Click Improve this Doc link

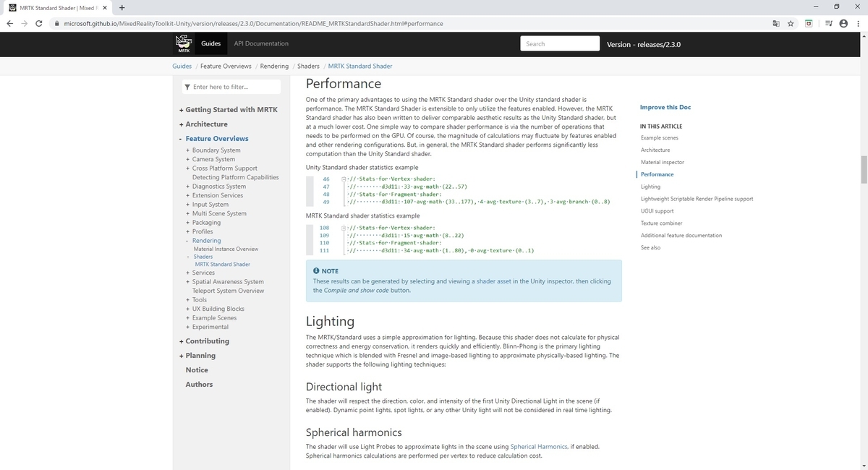pyautogui.click(x=665, y=107)
